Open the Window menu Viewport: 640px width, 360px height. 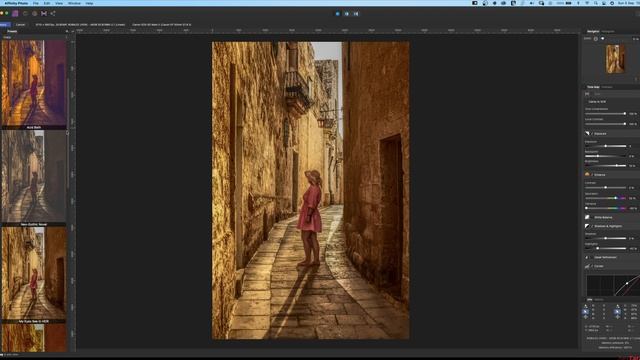point(74,3)
